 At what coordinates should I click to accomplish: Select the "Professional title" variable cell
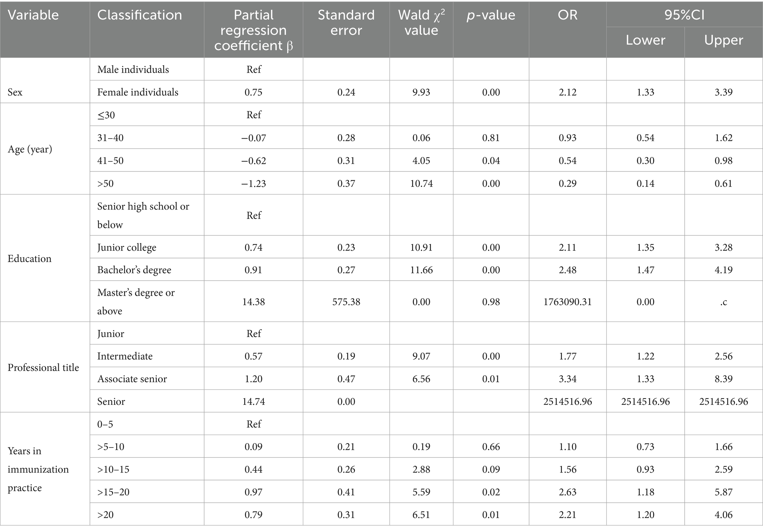43,368
